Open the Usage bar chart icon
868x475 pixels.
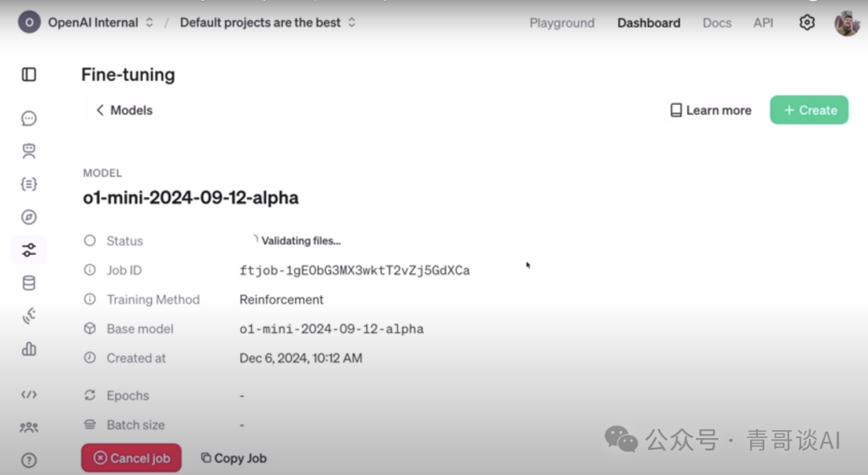coord(29,349)
